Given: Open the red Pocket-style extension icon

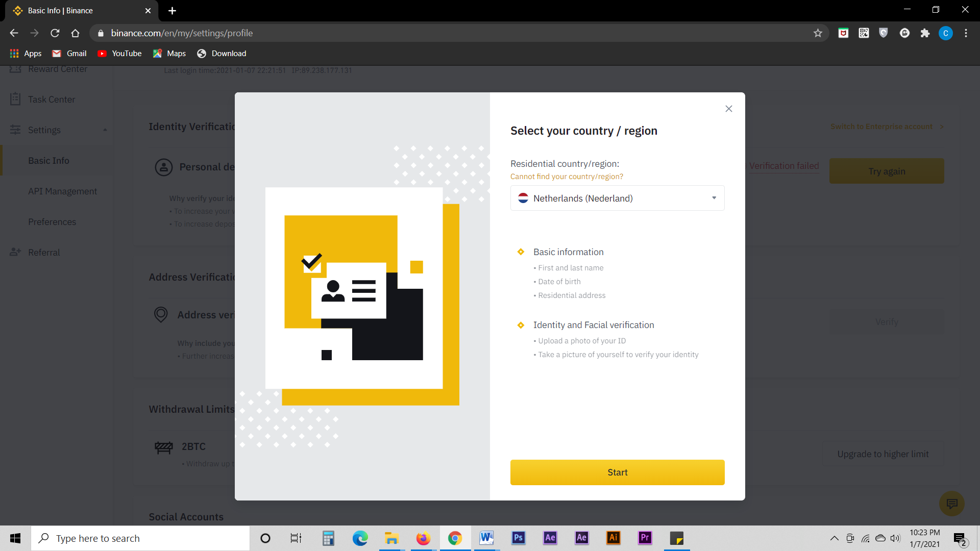Looking at the screenshot, I should (x=843, y=33).
